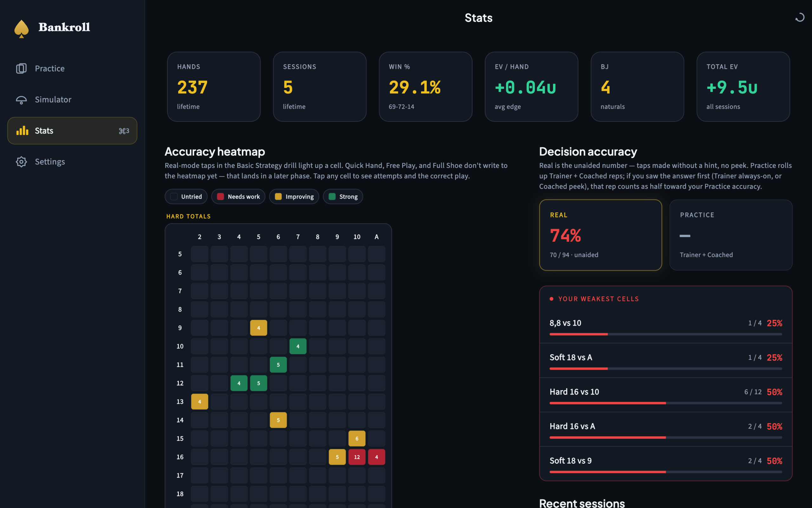Tap heatmap cell hard 9 vs 5

(x=259, y=328)
